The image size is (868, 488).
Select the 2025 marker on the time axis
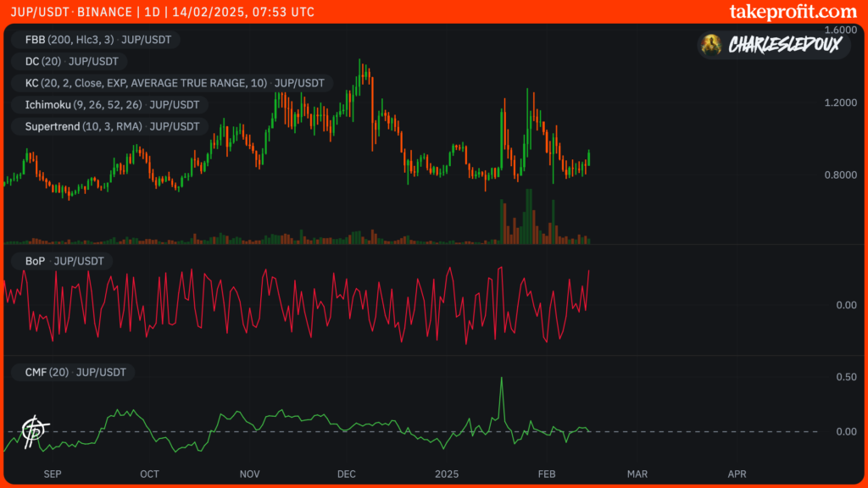point(445,474)
